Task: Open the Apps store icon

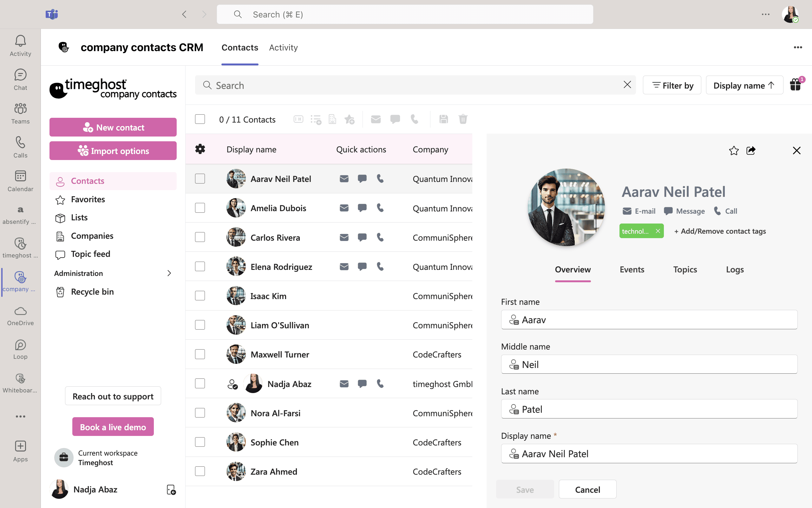Action: (x=20, y=451)
